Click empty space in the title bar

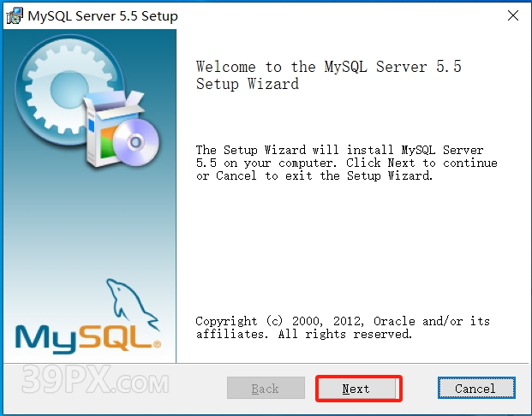343,15
